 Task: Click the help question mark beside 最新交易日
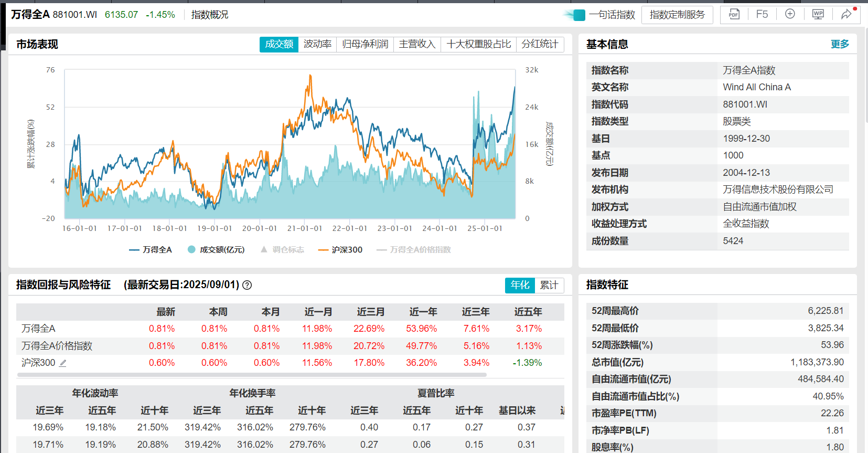tap(247, 285)
